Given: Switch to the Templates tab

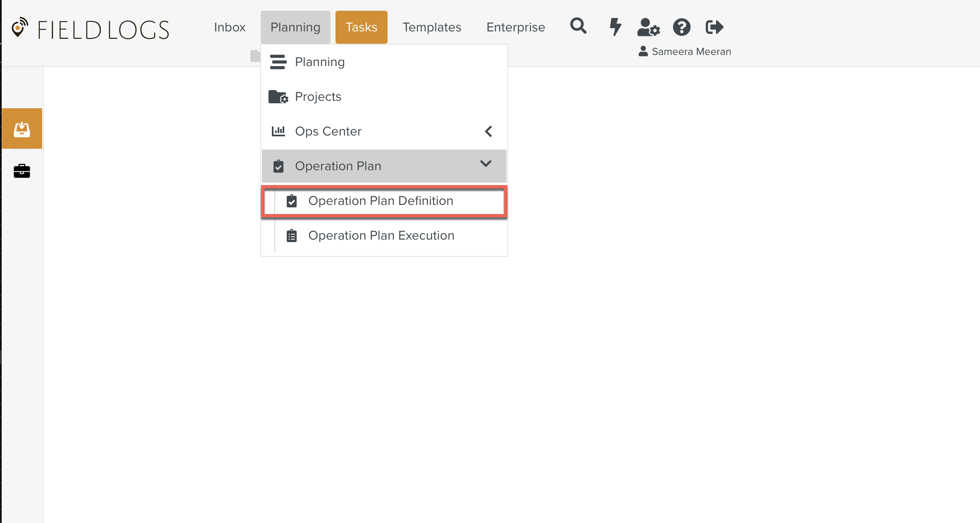Looking at the screenshot, I should 432,27.
